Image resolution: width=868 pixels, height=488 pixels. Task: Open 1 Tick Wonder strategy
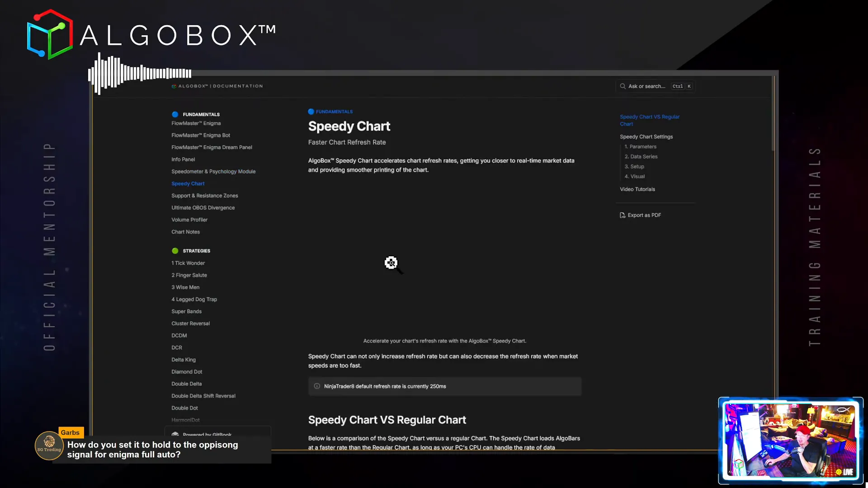(188, 263)
